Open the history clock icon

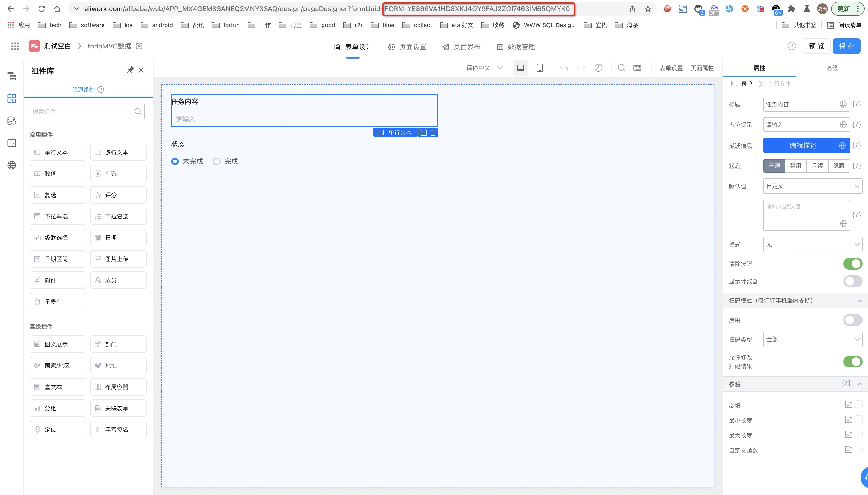598,68
